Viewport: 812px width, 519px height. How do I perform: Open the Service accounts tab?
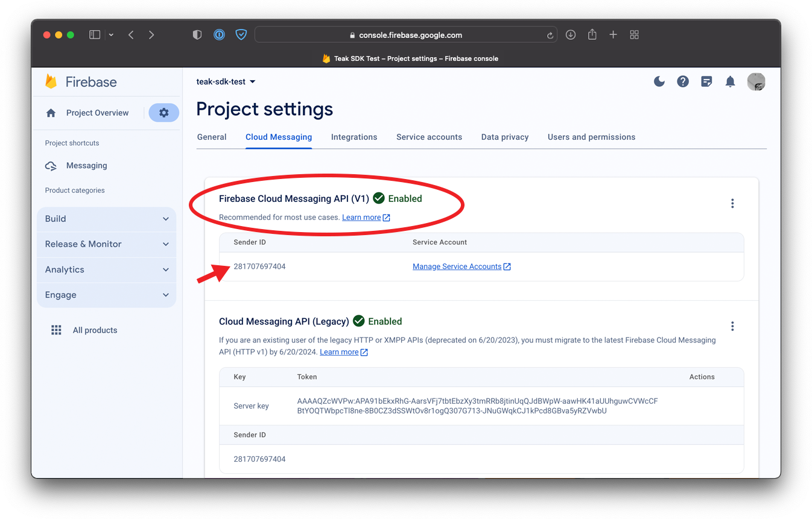click(x=429, y=137)
